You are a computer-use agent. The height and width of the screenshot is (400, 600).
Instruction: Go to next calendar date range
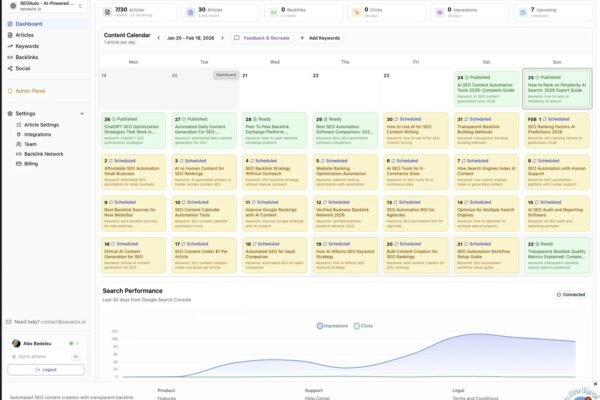[222, 38]
